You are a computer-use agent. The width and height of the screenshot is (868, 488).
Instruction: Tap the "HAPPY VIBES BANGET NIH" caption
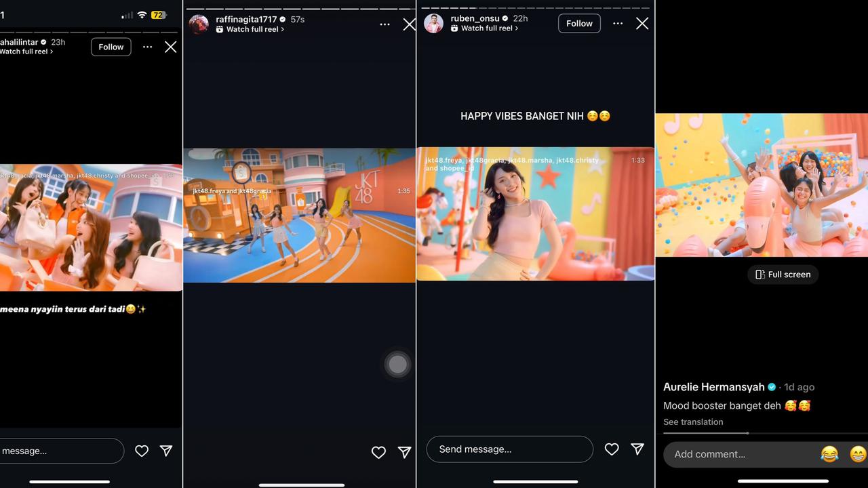(x=536, y=116)
